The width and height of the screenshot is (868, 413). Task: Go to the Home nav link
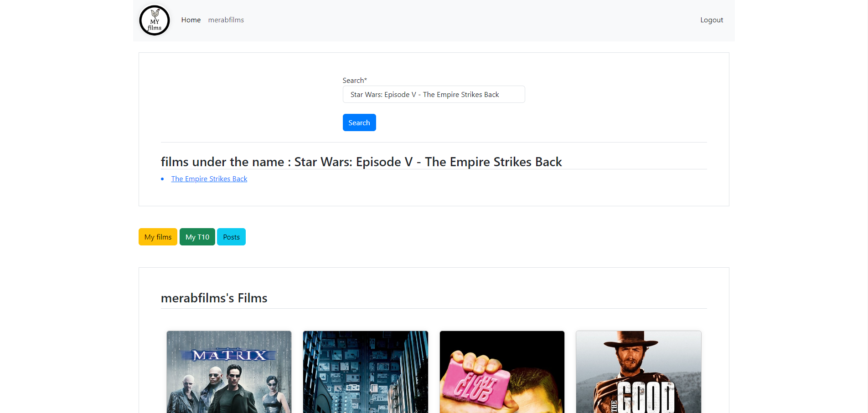tap(191, 20)
